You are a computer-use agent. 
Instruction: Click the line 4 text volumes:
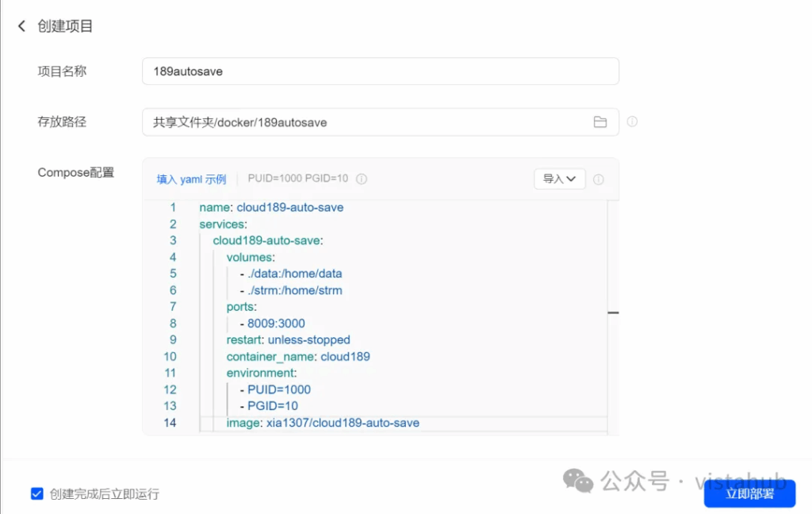tap(251, 257)
